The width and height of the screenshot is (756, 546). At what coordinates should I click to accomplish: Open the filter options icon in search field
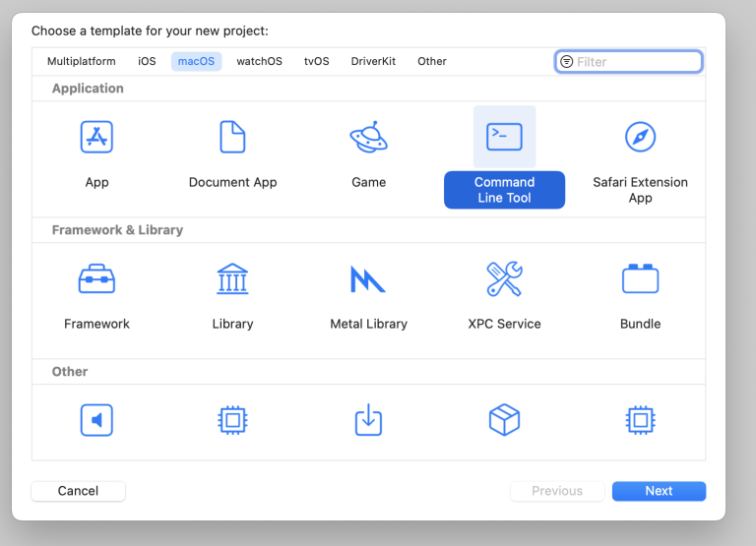pyautogui.click(x=566, y=62)
